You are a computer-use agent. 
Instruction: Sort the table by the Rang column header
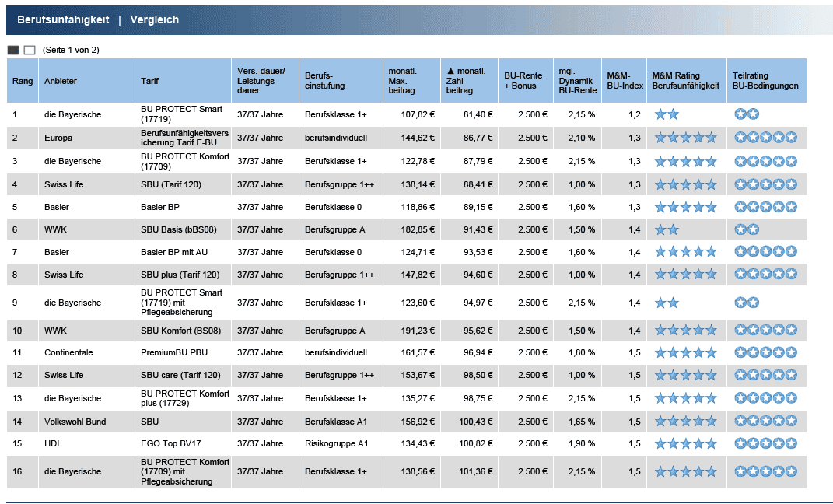[23, 81]
